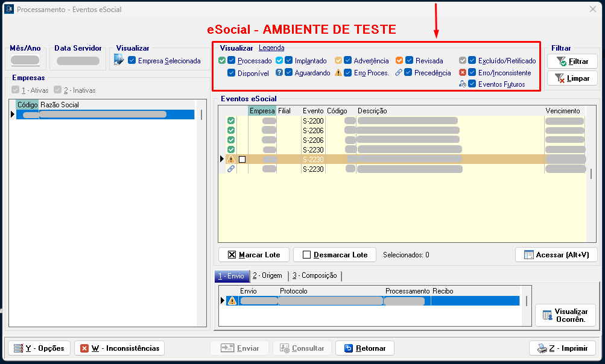Click the Marcar Lote button

(x=253, y=255)
